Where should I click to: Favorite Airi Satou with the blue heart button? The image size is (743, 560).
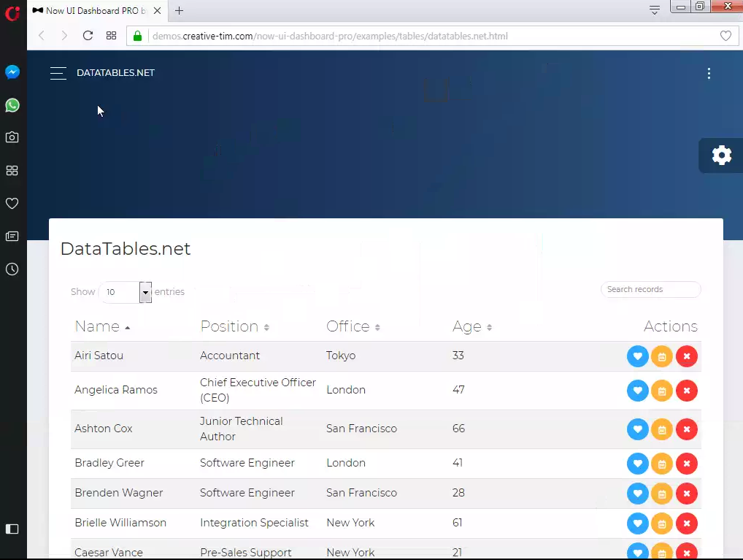tap(637, 356)
